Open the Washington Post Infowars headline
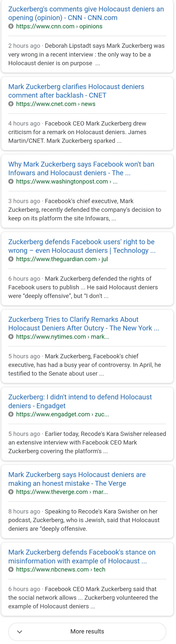Image resolution: width=176 pixels, height=644 pixels. (x=81, y=168)
